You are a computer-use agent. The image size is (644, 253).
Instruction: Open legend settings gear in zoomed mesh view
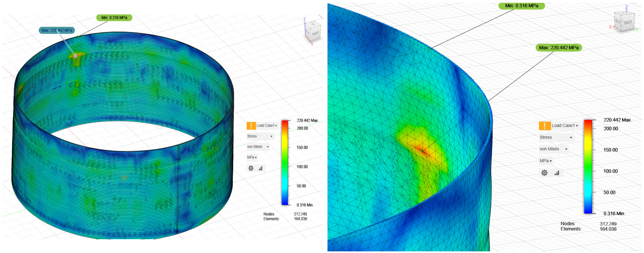pos(544,173)
